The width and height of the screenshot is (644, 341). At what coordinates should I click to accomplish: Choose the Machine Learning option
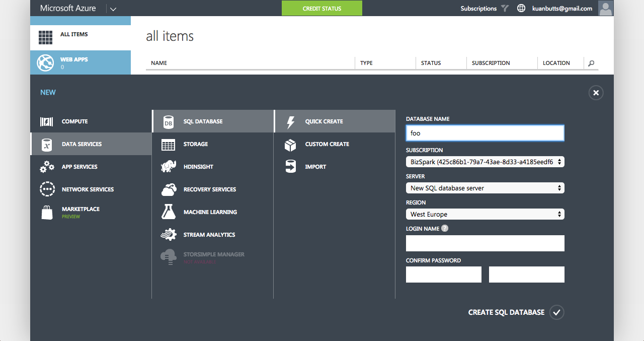click(x=213, y=212)
